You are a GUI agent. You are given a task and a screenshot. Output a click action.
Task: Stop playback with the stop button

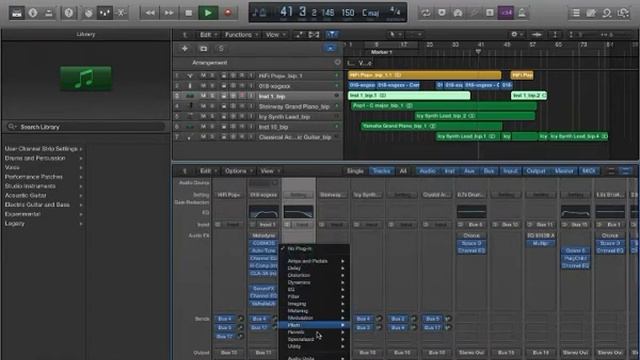188,13
